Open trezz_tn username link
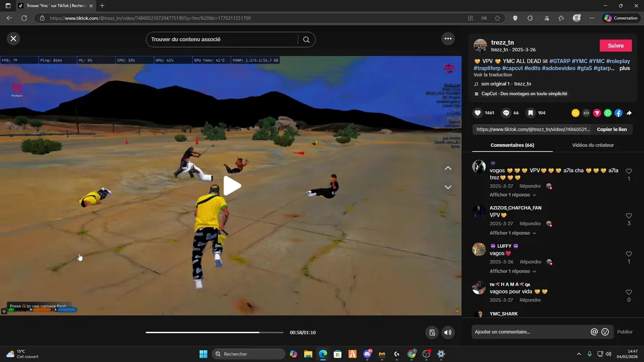 [x=502, y=43]
